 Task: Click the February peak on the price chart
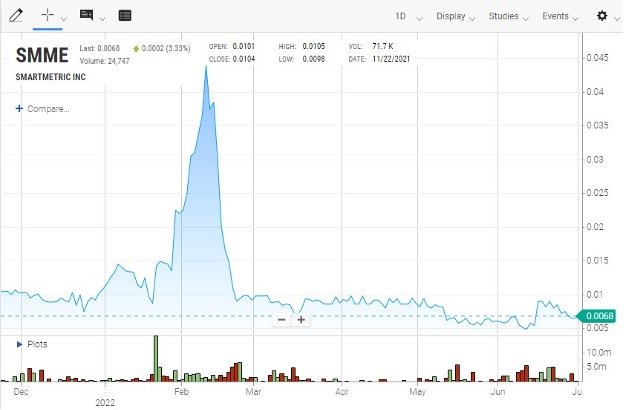pos(206,69)
